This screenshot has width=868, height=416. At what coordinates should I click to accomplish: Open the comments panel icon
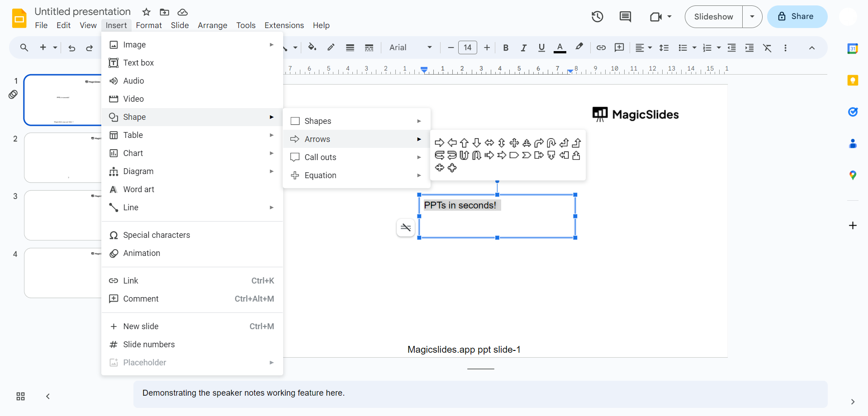tap(625, 17)
